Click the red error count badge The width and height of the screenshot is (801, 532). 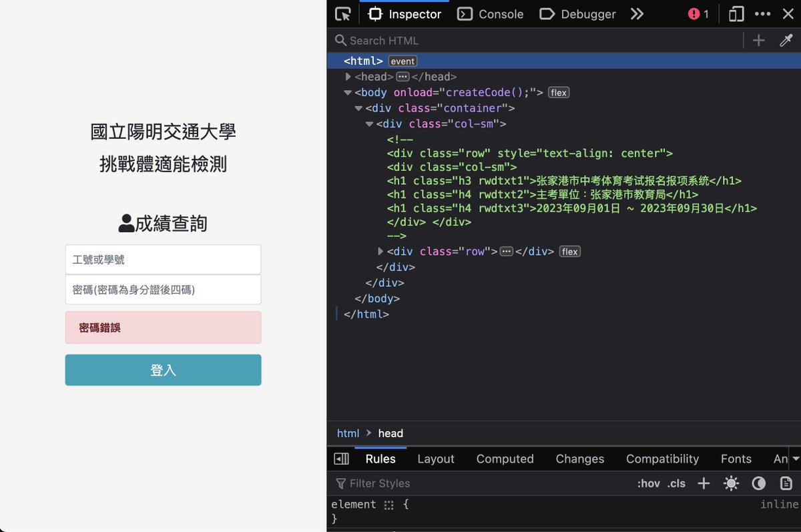click(x=698, y=14)
